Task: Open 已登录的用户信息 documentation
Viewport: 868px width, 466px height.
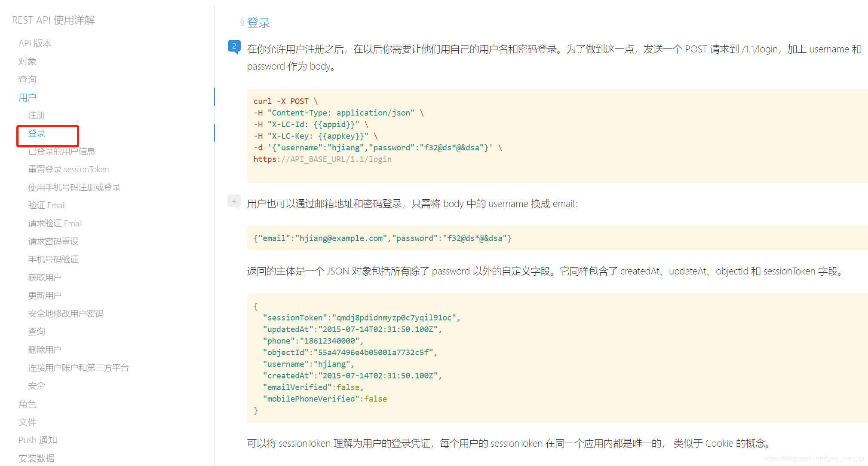Action: point(61,151)
